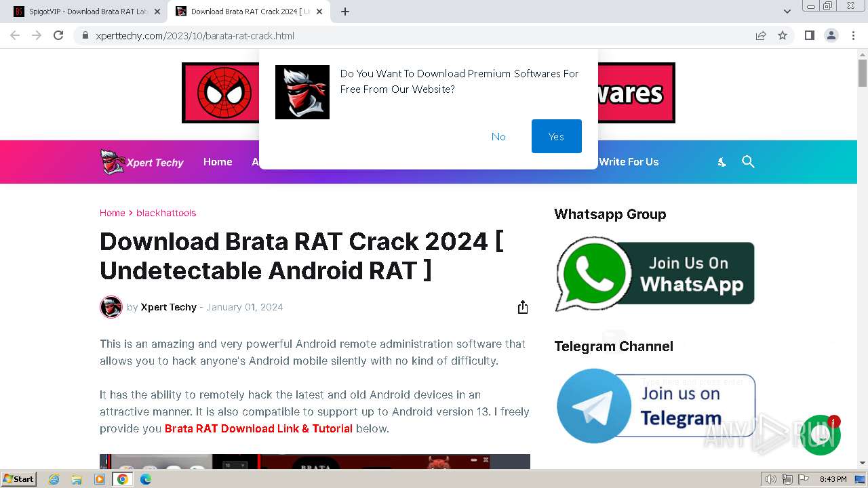
Task: Click the taskbar clock 8:43 PM
Action: (833, 479)
